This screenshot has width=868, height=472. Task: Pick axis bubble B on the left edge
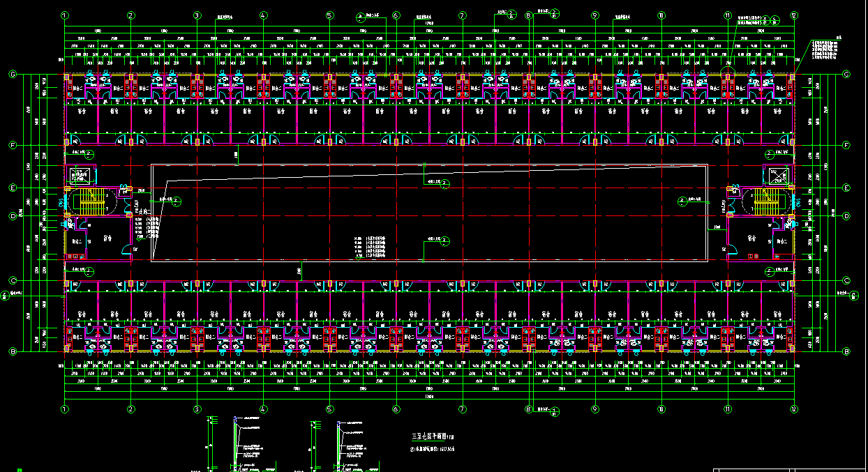[x=13, y=351]
